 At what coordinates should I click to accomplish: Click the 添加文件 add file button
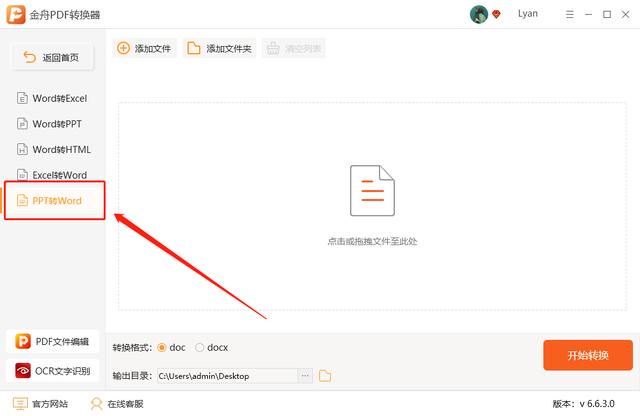pos(144,49)
